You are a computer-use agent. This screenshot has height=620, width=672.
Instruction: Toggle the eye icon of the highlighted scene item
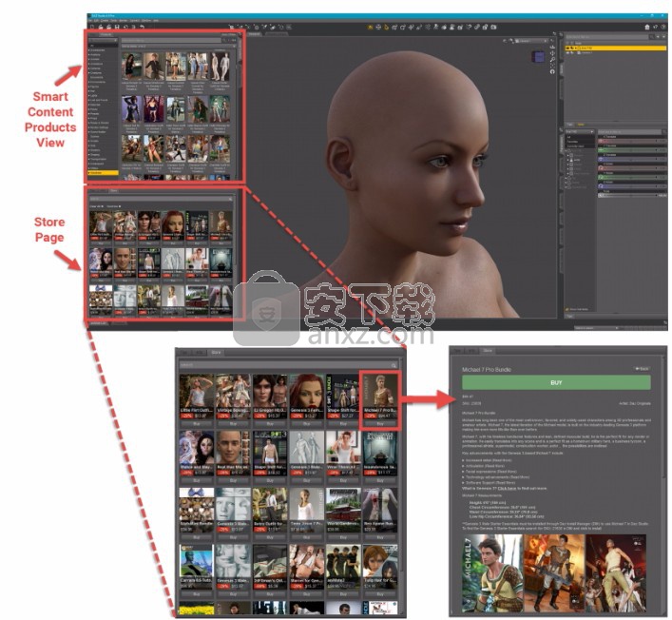[567, 48]
